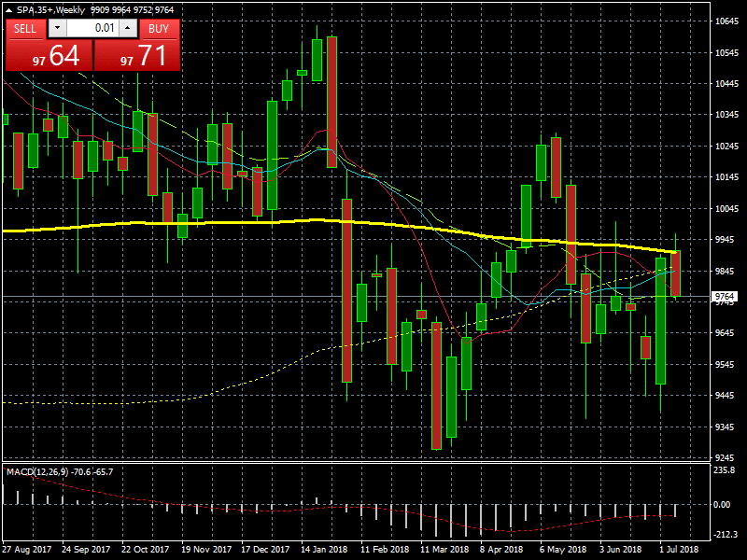Click the SELL label button
The image size is (747, 560).
point(25,28)
